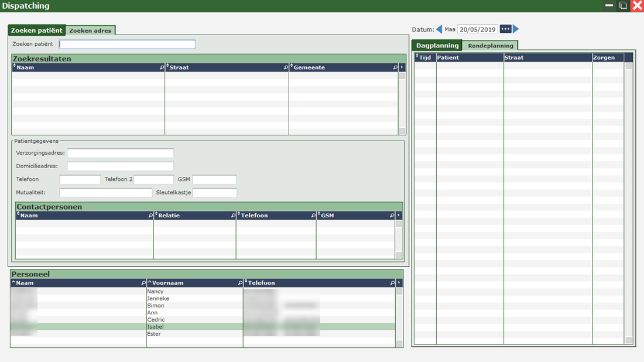
Task: Switch to the Zoeken adres tab
Action: [90, 30]
